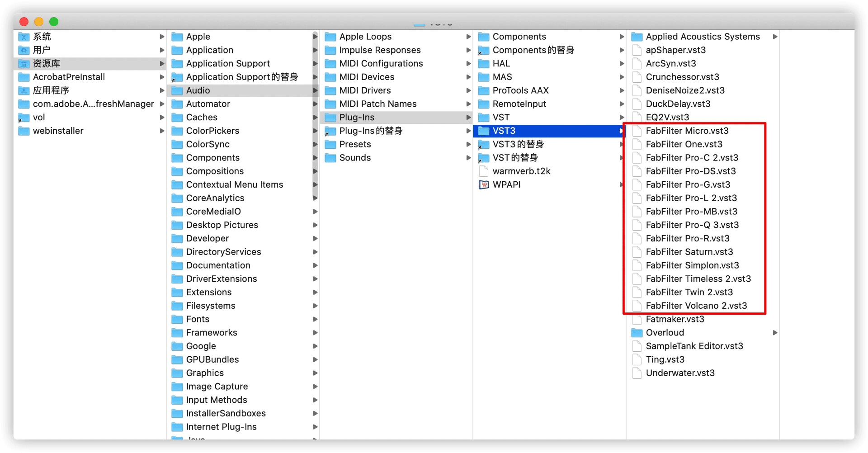This screenshot has height=453, width=868.
Task: Click the 用户 folder icon
Action: [x=24, y=50]
